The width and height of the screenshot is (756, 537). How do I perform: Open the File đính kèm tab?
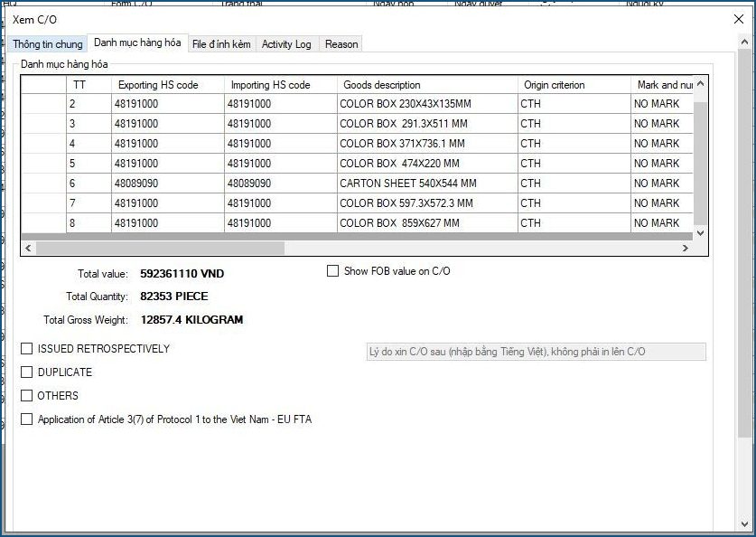pos(221,44)
